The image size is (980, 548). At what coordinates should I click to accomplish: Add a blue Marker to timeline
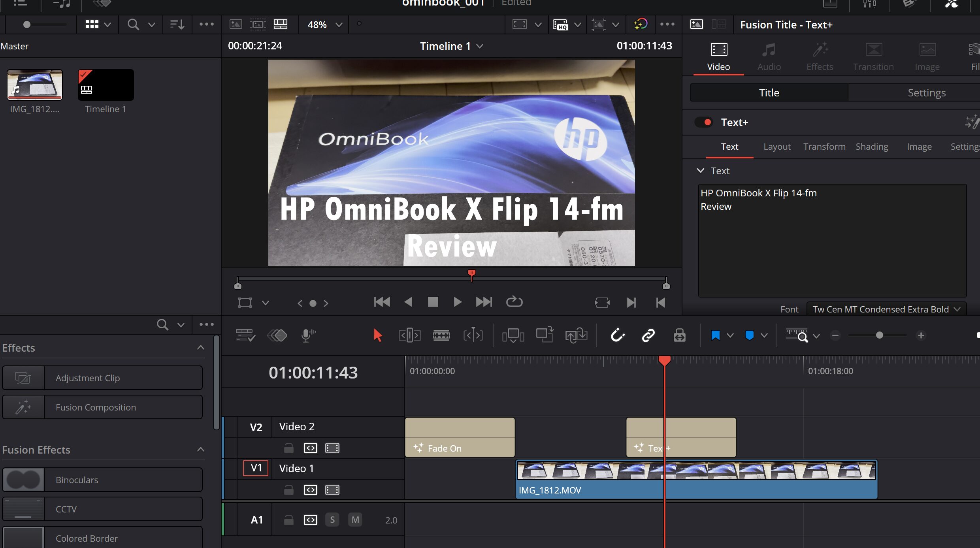pos(749,335)
